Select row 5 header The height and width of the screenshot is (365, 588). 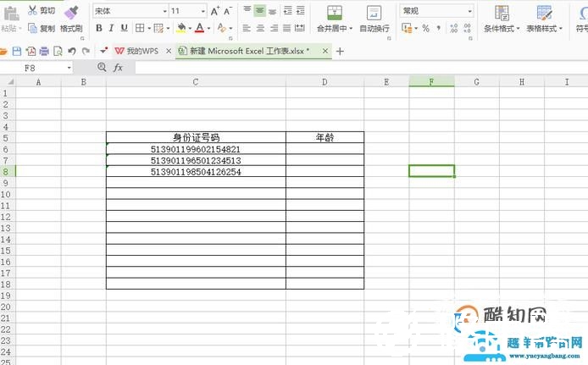(6, 138)
